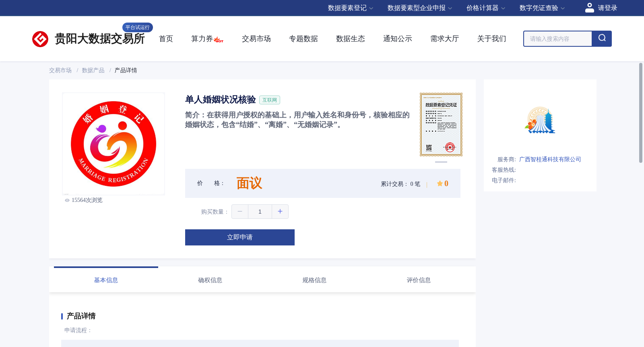The image size is (644, 347).
Task: Open 数据生态 navigation item
Action: [x=351, y=39]
